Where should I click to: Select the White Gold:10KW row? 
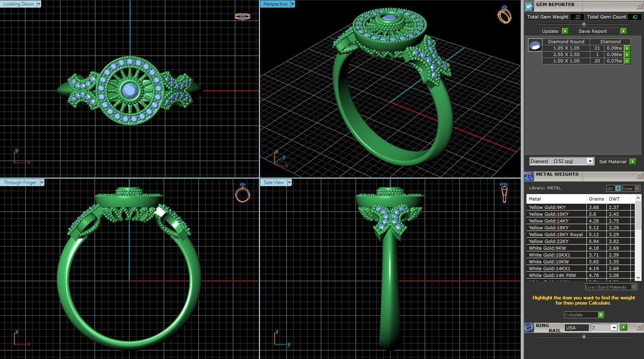pyautogui.click(x=580, y=262)
